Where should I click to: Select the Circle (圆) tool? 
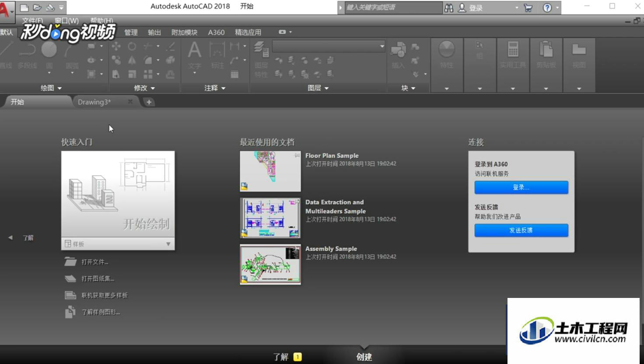pos(49,55)
